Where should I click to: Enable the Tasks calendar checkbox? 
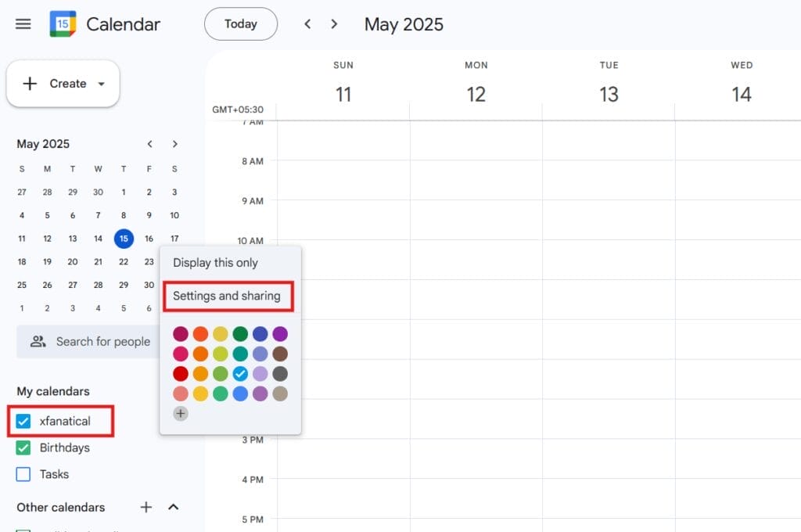point(23,474)
